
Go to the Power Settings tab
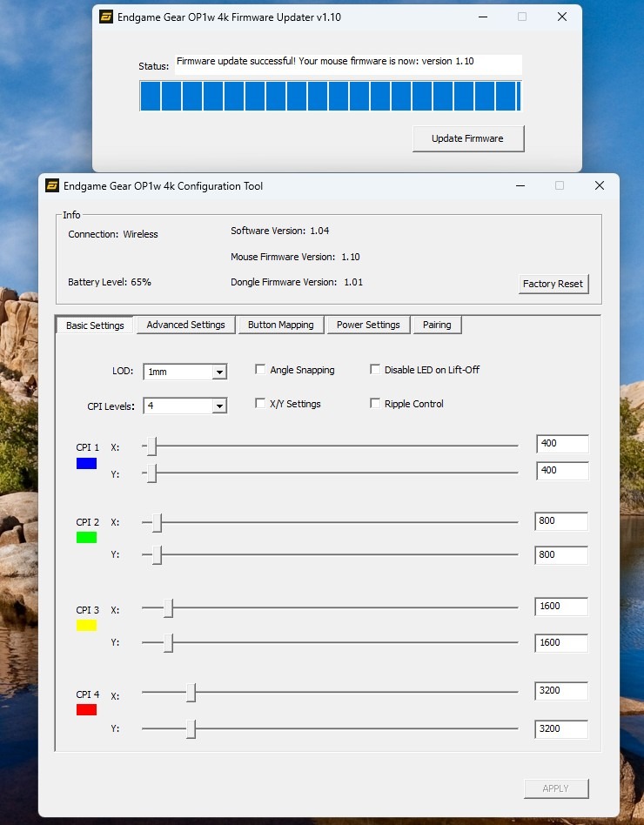(368, 325)
